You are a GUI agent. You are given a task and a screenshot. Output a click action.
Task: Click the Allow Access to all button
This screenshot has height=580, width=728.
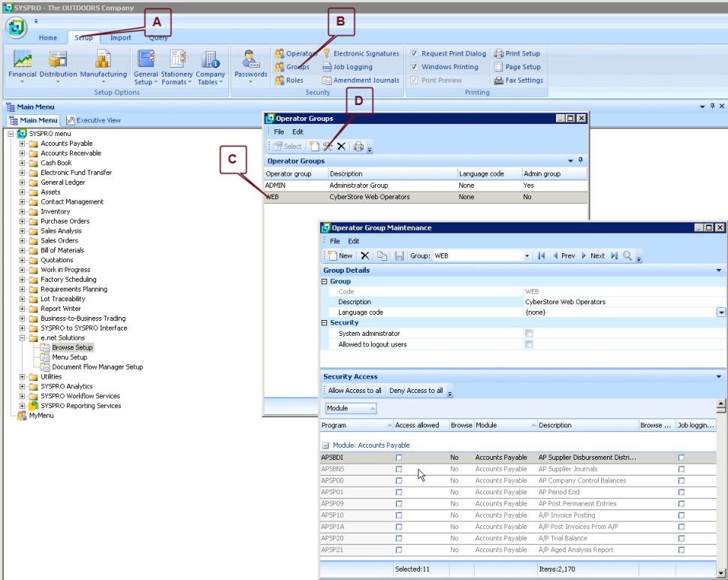point(355,391)
